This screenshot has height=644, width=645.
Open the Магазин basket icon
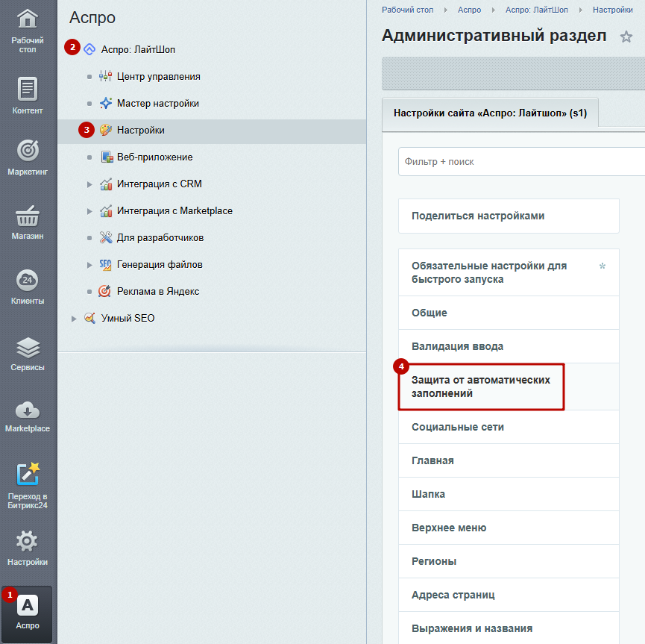point(28,216)
